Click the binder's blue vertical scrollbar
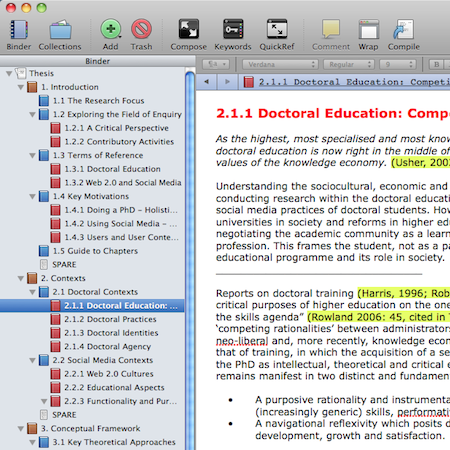This screenshot has width=450, height=450. [x=190, y=260]
